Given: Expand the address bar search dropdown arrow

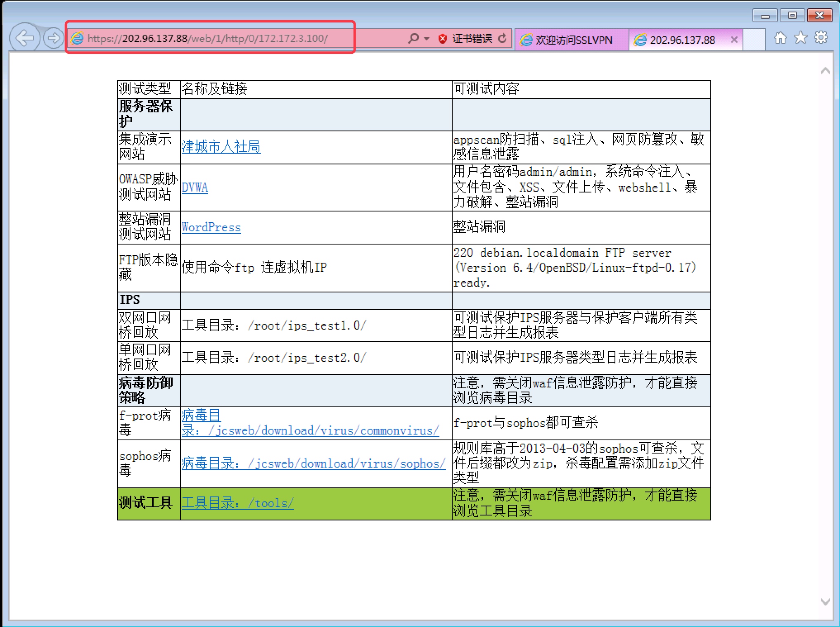Looking at the screenshot, I should pos(427,39).
